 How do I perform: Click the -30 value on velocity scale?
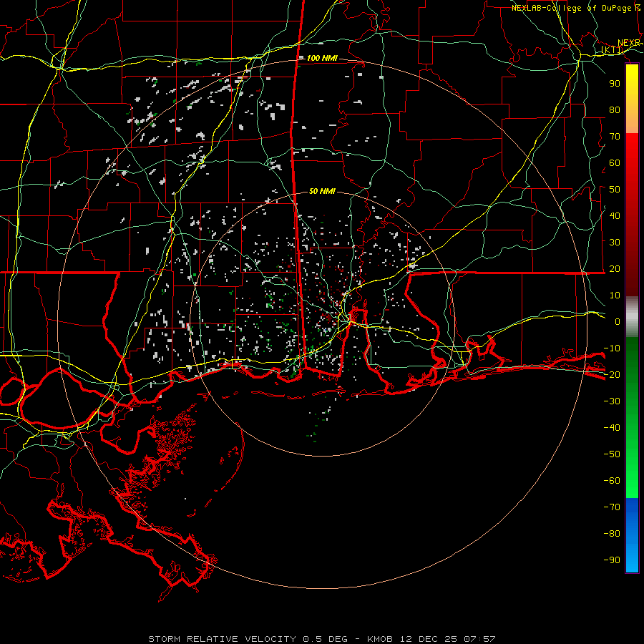[x=612, y=401]
